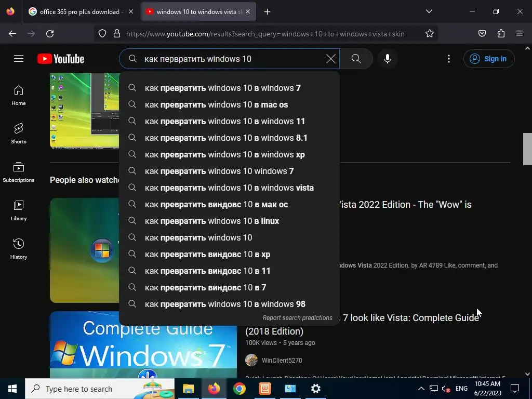532x399 pixels.
Task: Select suggestion ending 'в mac os'
Action: click(x=229, y=104)
